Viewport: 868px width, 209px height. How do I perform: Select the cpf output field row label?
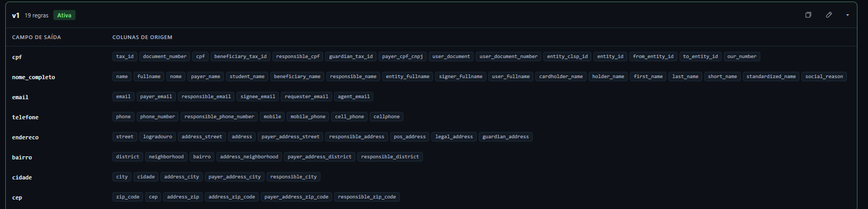coord(17,57)
